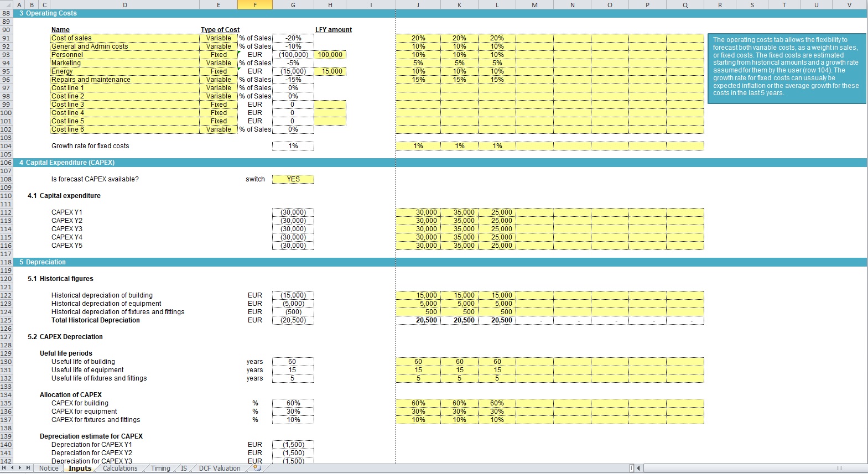Image resolution: width=868 pixels, height=474 pixels.
Task: Select column header J
Action: pyautogui.click(x=418, y=5)
